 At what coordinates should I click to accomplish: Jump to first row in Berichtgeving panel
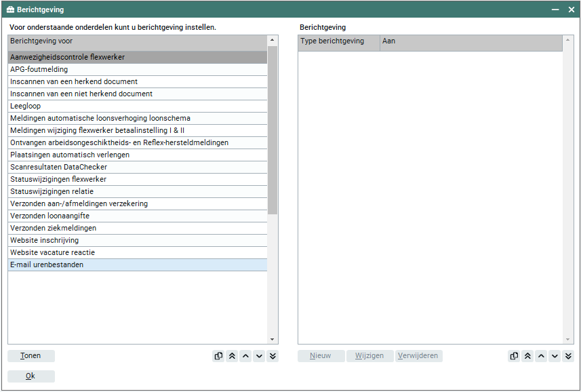[527, 356]
